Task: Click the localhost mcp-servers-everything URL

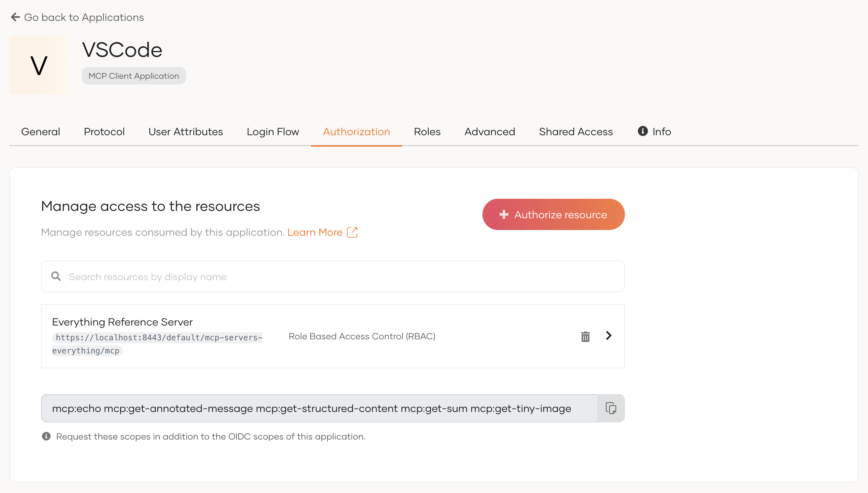Action: tap(157, 344)
